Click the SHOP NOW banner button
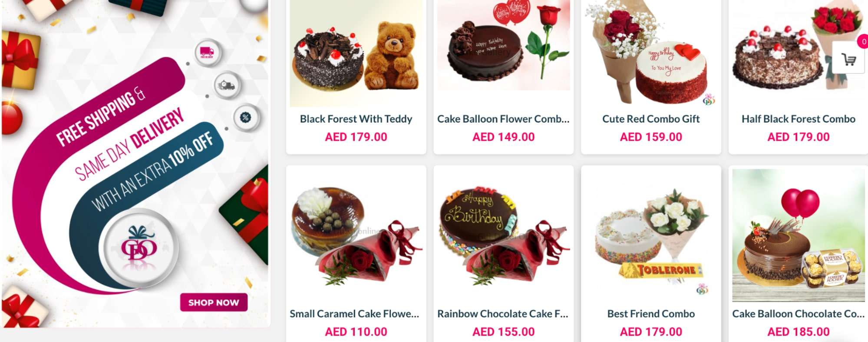Image resolution: width=868 pixels, height=342 pixels. [214, 302]
